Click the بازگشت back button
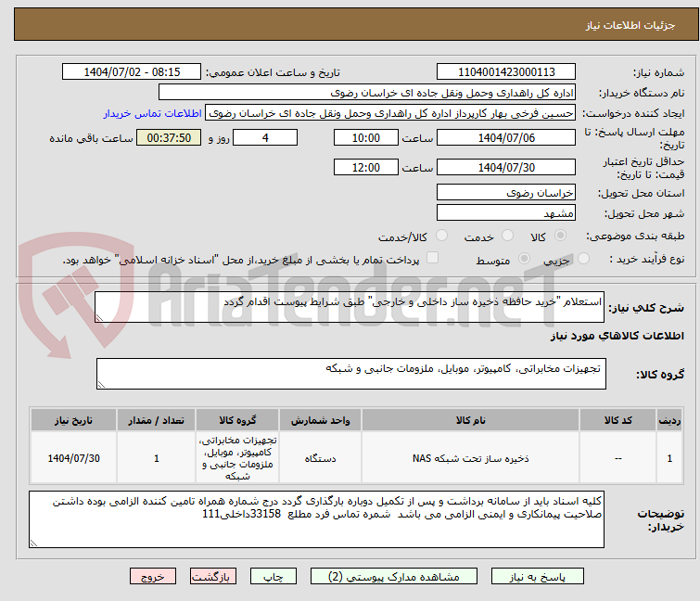 [213, 576]
